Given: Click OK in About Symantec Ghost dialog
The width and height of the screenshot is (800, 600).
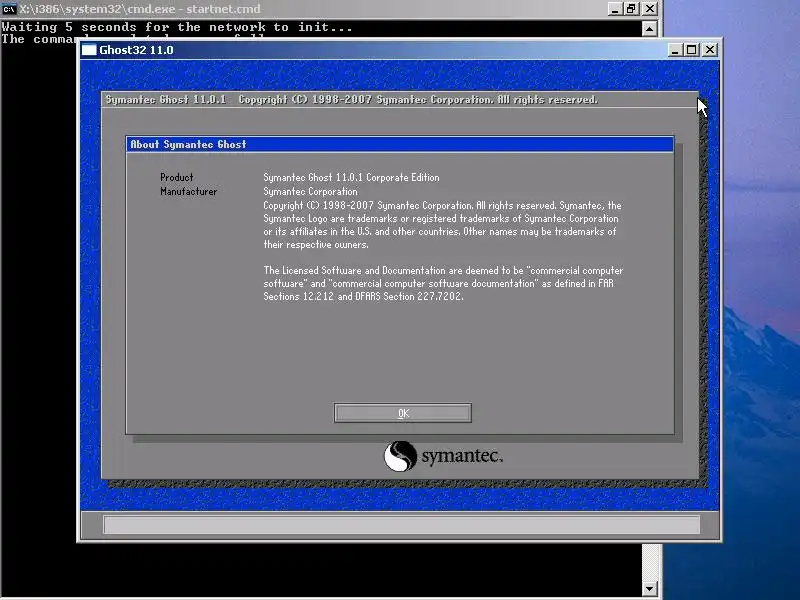Looking at the screenshot, I should (403, 413).
